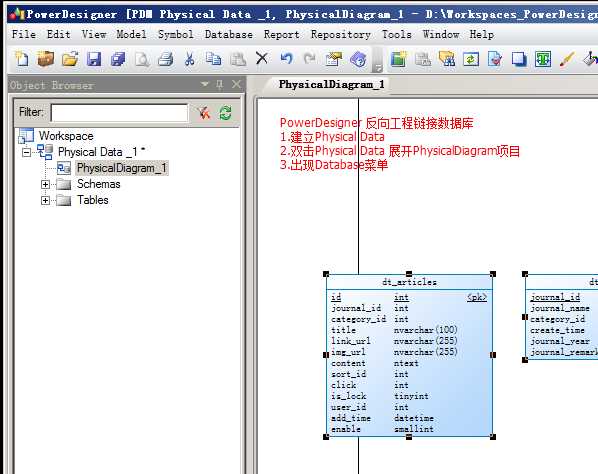598x474 pixels.
Task: Click the New Model toolbar icon
Action: coord(22,59)
